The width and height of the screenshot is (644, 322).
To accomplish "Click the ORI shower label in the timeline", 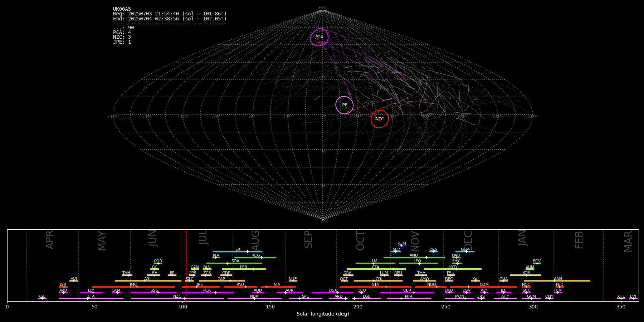I will click(379, 279).
